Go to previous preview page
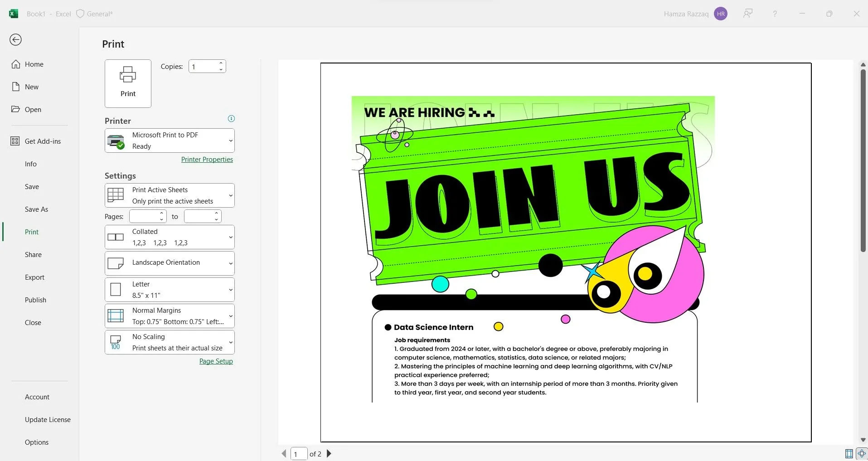The height and width of the screenshot is (461, 868). 284,454
